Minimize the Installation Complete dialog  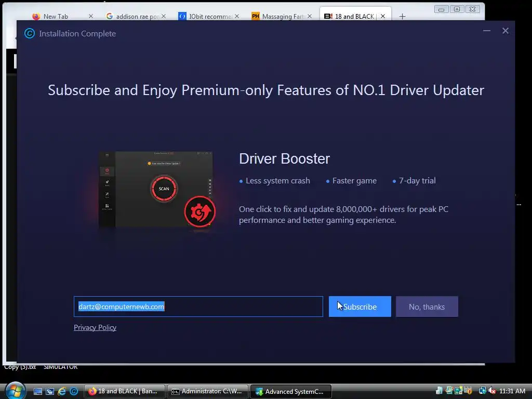(486, 31)
